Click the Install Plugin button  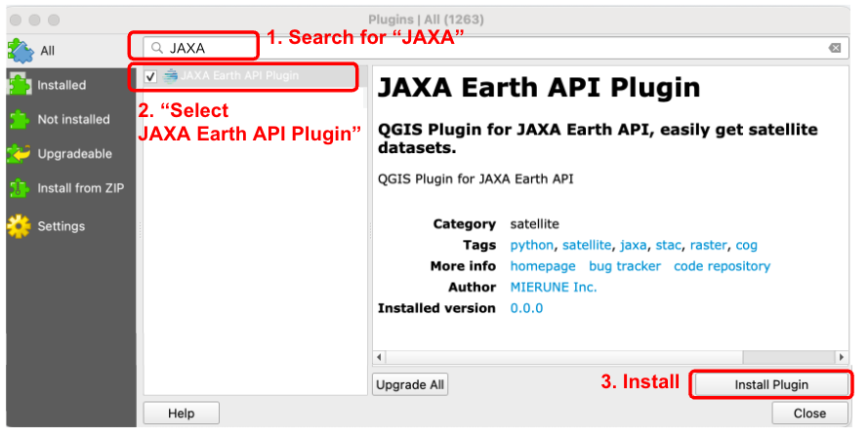point(771,385)
